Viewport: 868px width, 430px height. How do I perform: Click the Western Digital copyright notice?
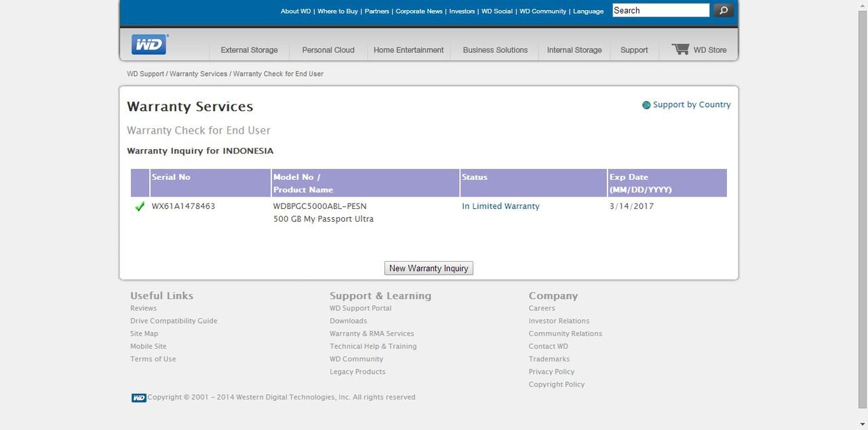[x=281, y=397]
